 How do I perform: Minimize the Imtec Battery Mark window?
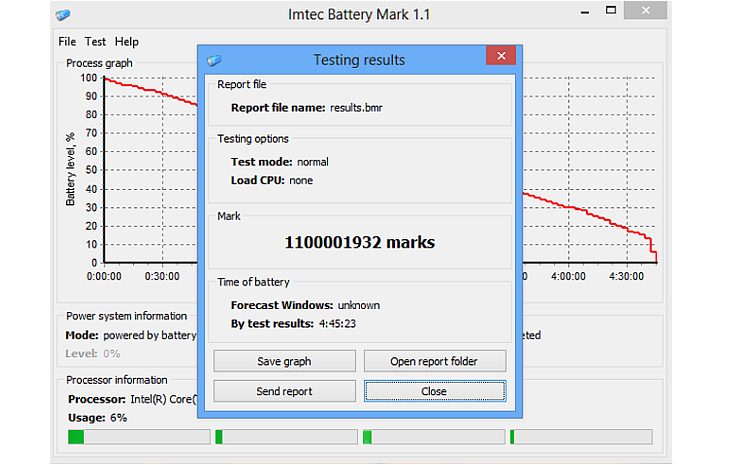click(585, 11)
